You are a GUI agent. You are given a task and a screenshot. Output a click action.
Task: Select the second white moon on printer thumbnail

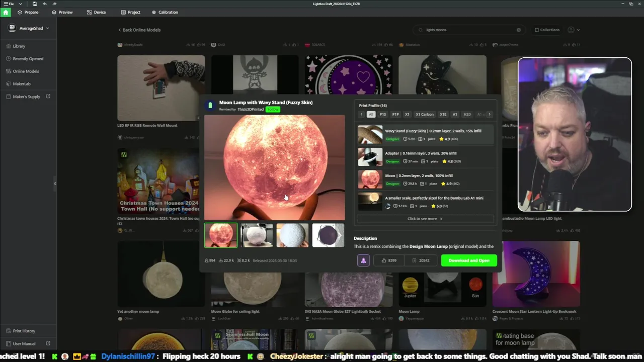(x=257, y=235)
